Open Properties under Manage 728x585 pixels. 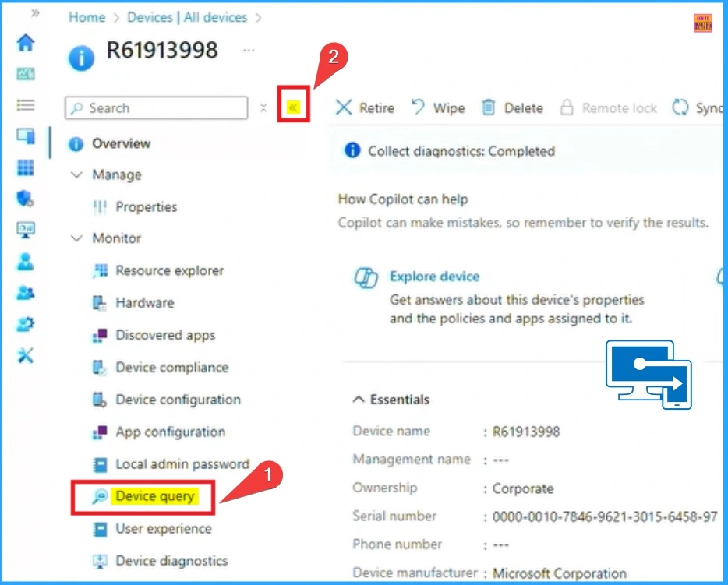(x=147, y=207)
